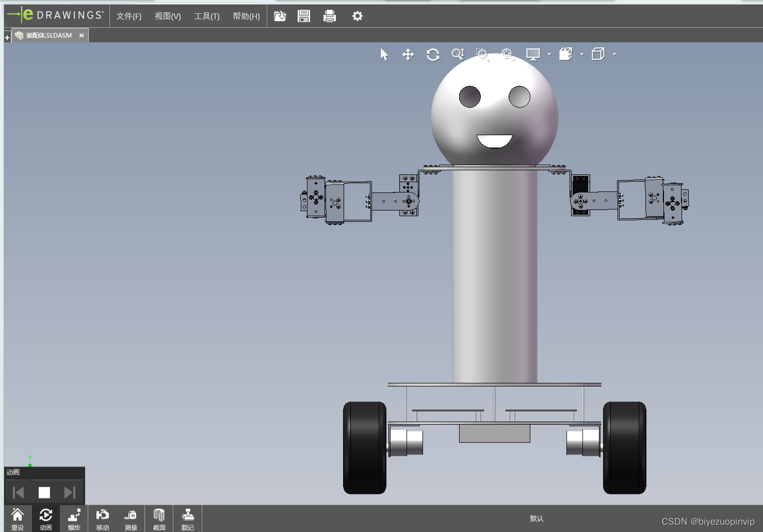Click the zoom to fit tool
Screen dimensions: 763x532
click(x=508, y=55)
